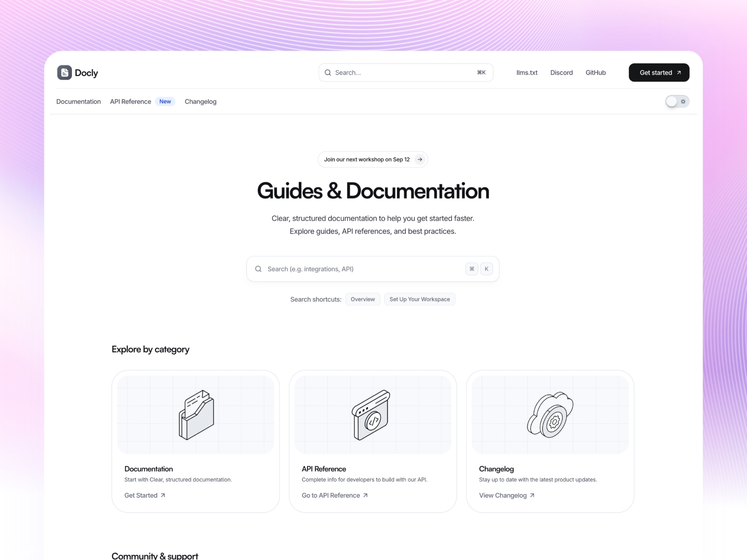Open the Changelog navigation tab
The width and height of the screenshot is (747, 560).
200,101
